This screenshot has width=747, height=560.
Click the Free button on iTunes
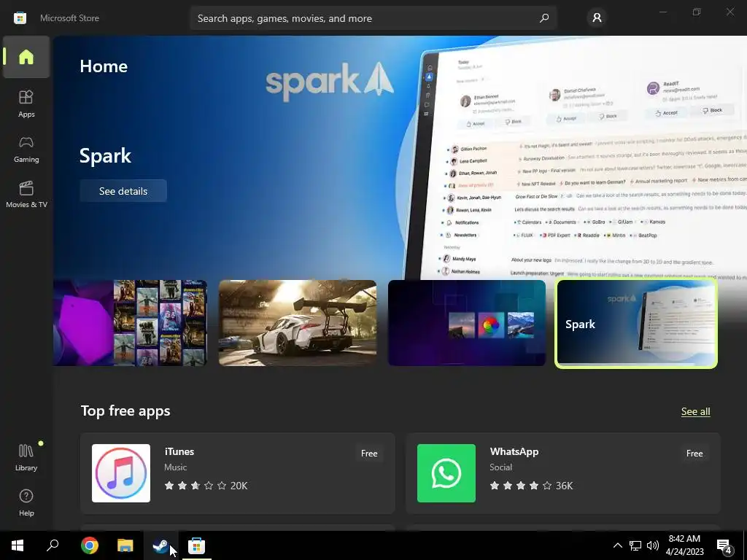[x=369, y=454]
